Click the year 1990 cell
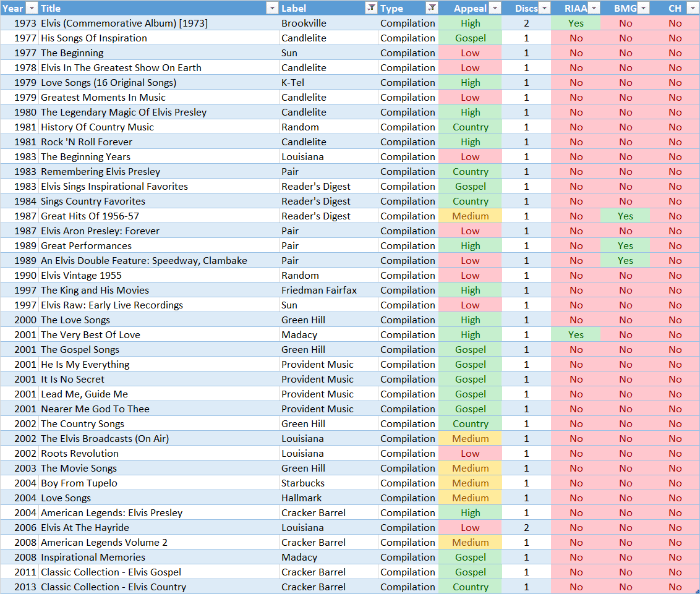700x594 pixels. (20, 275)
